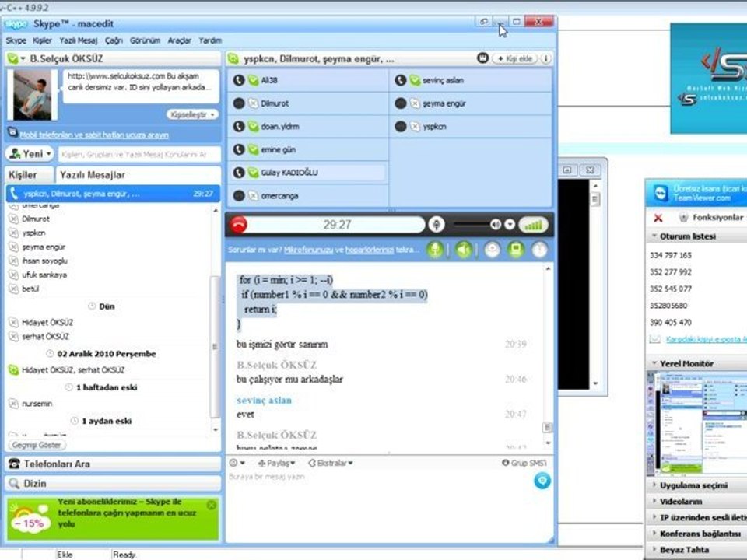Open Yazılı Mesaj menu
Viewport: 747px width, 560px height.
[78, 40]
